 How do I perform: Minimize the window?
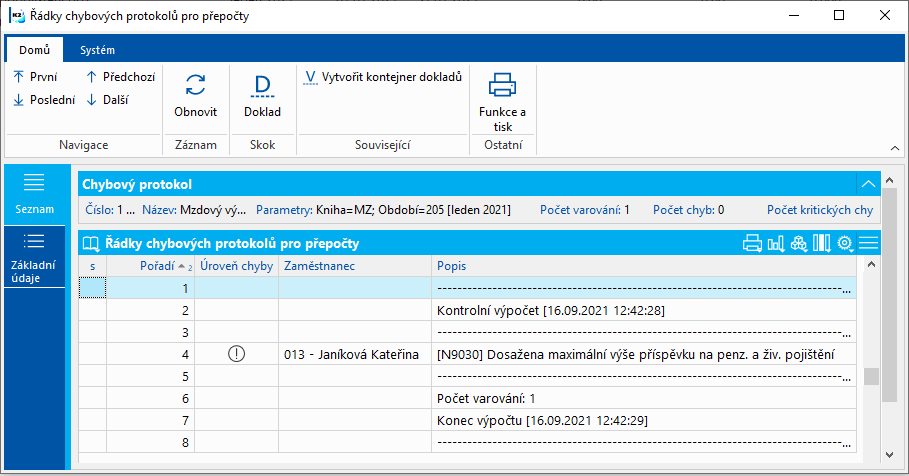coord(794,16)
